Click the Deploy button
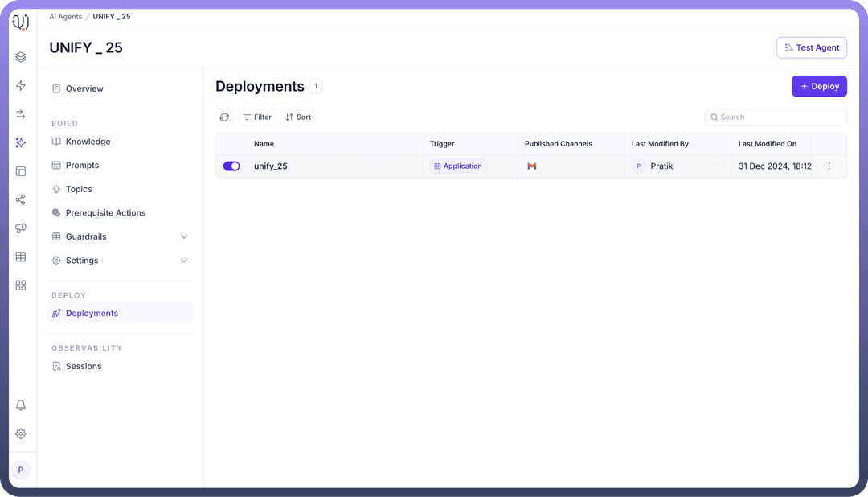 click(x=819, y=86)
